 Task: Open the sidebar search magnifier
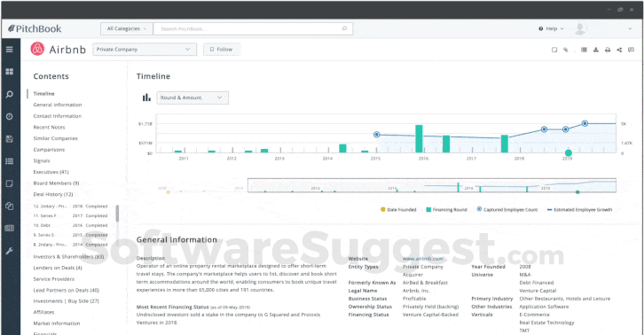point(9,95)
